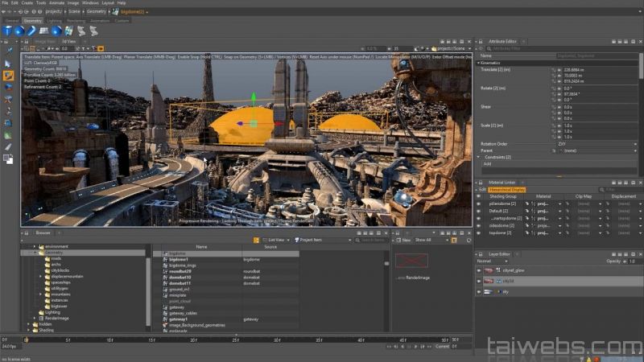Viewport: 644px width, 362px height.
Task: Hide the cityad_glow layer
Action: [x=478, y=271]
